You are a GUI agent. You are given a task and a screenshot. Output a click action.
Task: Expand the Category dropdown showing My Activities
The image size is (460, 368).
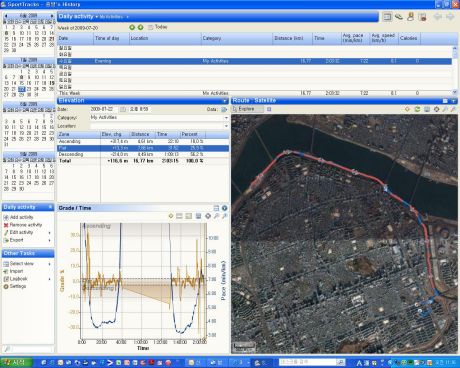(226, 118)
